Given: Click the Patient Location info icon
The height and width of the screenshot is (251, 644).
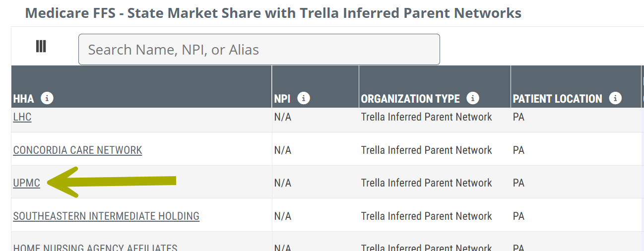Looking at the screenshot, I should (x=615, y=98).
